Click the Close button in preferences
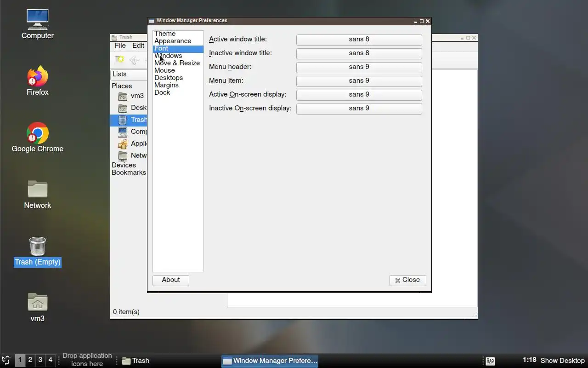Screen dimensions: 588x368 point(408,280)
